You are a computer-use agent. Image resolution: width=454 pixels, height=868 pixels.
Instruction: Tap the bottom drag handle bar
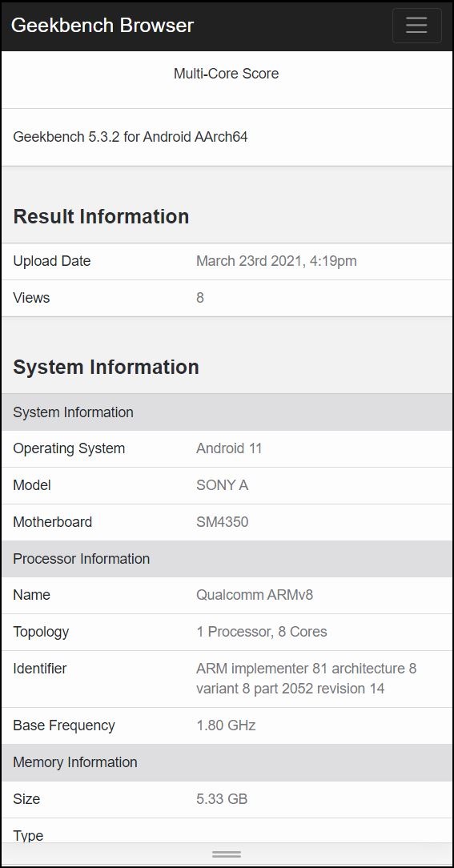tap(227, 854)
